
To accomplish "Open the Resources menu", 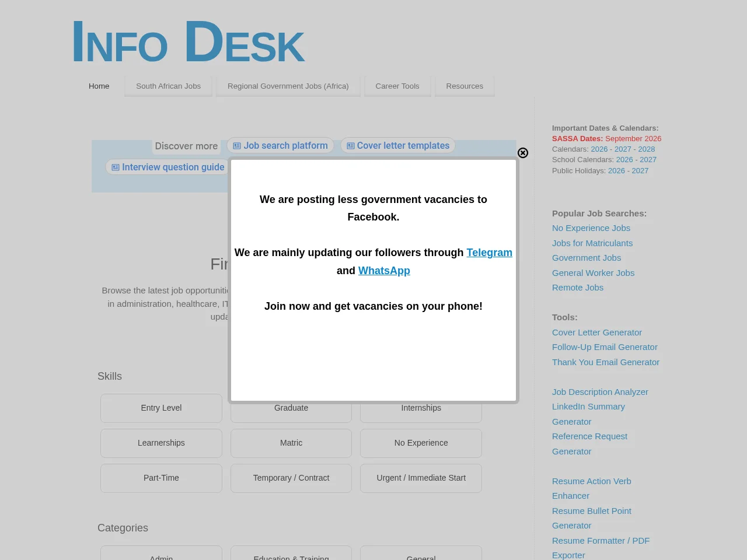I will tap(465, 86).
